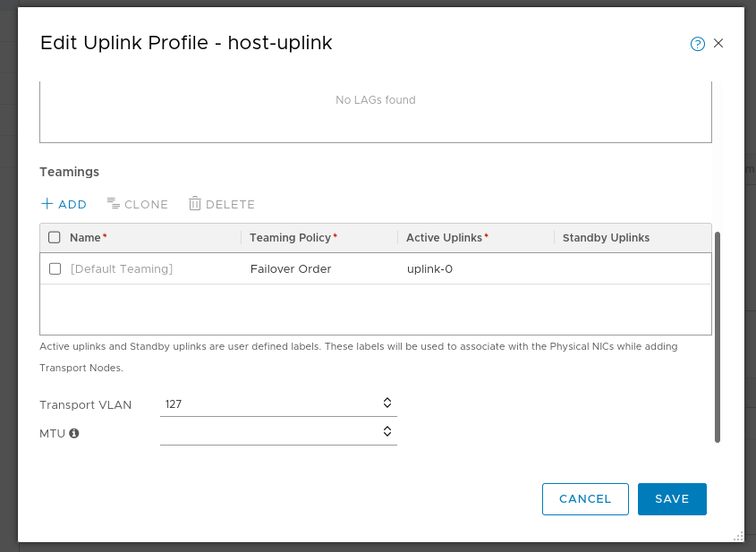Open the help question-mark icon
The width and height of the screenshot is (756, 552).
tap(697, 44)
